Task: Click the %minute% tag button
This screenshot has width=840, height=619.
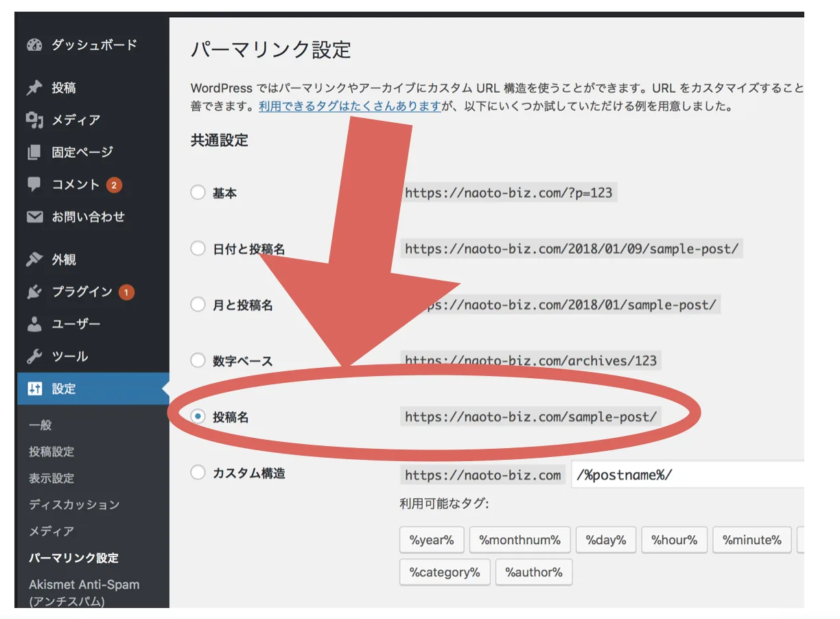Action: 752,540
